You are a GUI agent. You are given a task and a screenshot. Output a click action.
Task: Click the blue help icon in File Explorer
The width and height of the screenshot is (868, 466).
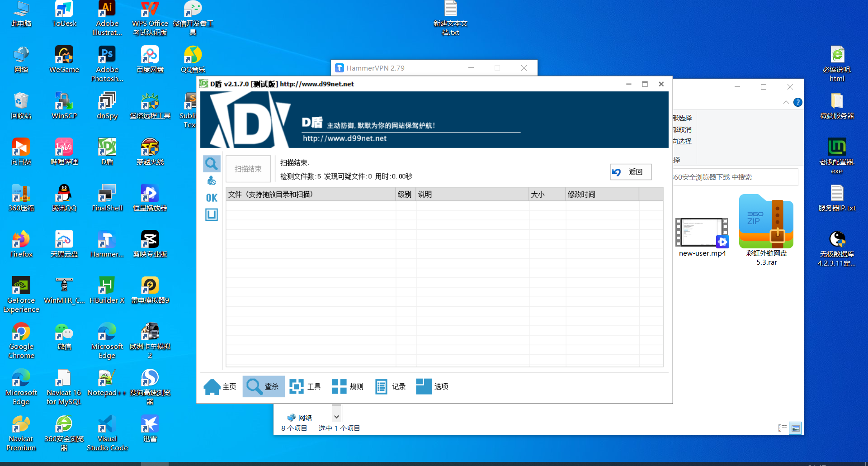tap(798, 102)
